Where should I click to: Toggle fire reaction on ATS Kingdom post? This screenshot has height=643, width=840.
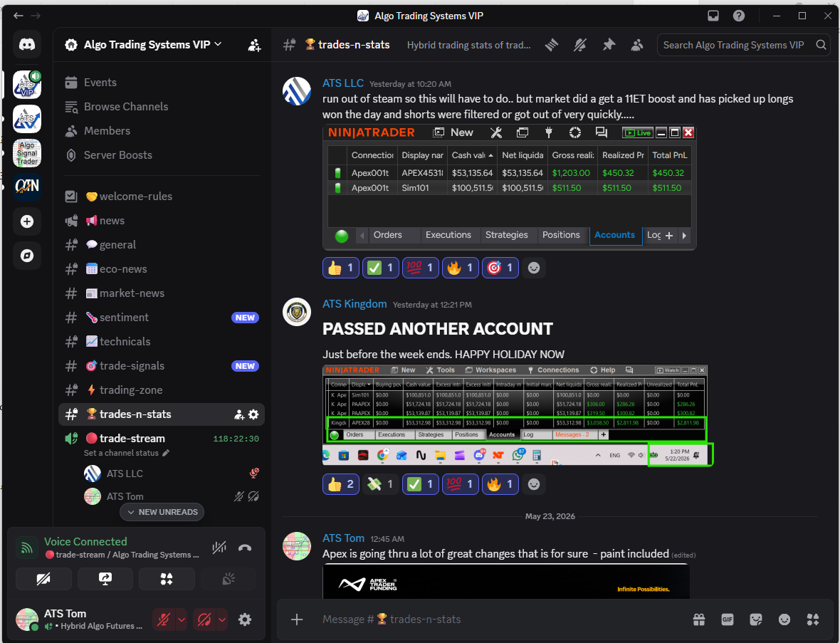coord(500,484)
